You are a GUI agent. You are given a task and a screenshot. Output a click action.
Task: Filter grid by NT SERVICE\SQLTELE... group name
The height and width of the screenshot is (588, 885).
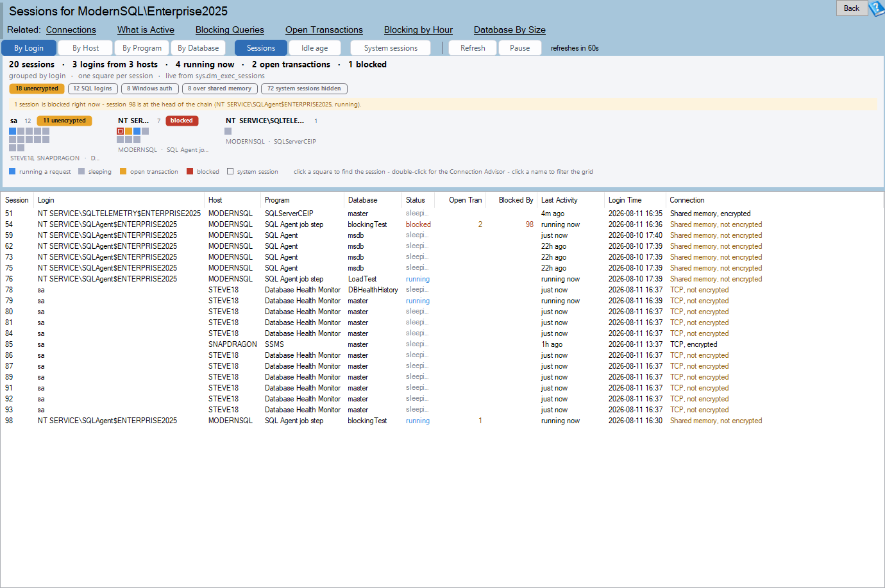[x=265, y=121]
